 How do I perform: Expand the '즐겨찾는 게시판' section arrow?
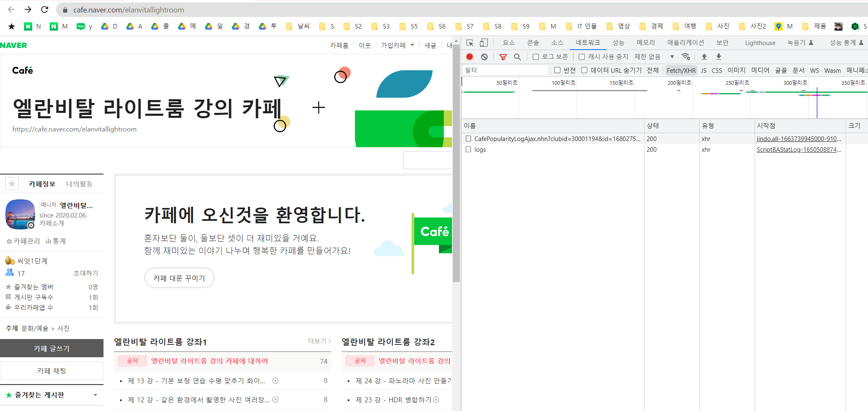pos(95,395)
